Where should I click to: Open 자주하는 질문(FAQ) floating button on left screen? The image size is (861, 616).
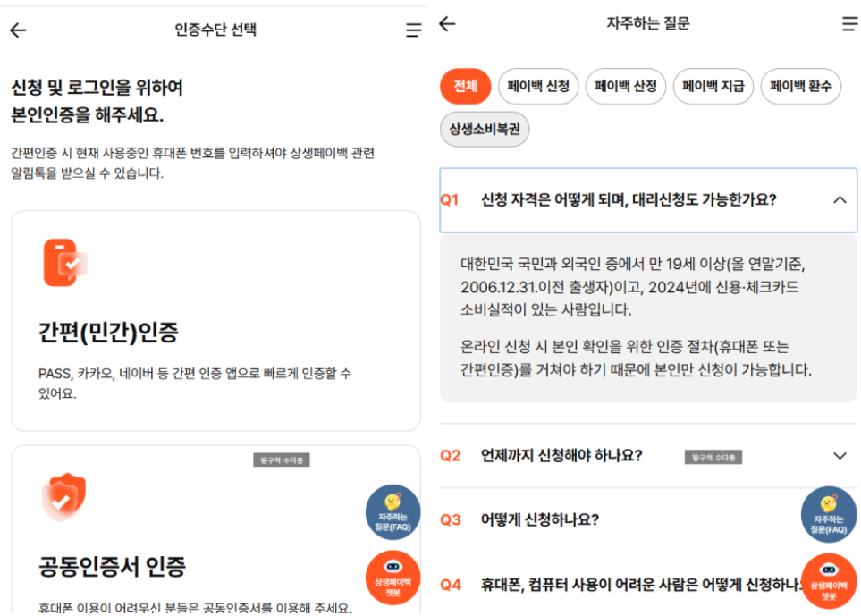[x=393, y=512]
